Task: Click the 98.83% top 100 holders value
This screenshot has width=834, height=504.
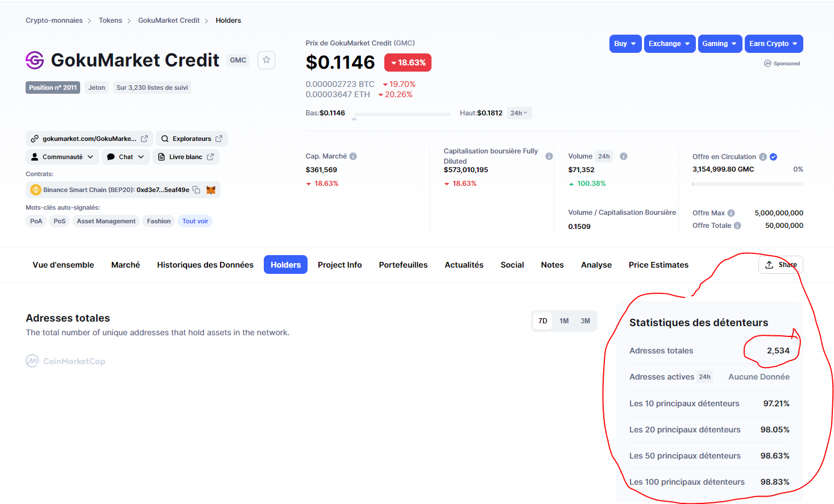Action: (775, 482)
